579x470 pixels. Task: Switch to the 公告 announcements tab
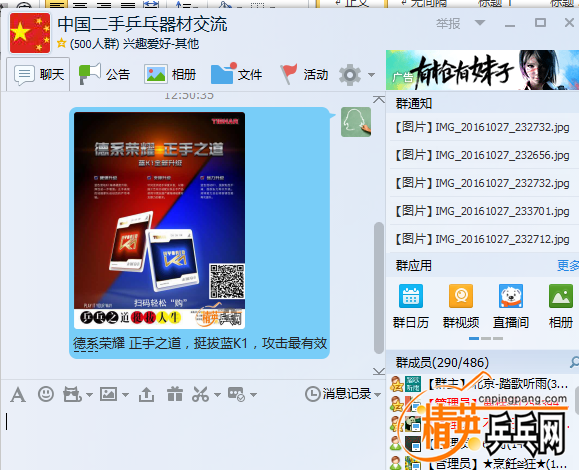pyautogui.click(x=105, y=75)
